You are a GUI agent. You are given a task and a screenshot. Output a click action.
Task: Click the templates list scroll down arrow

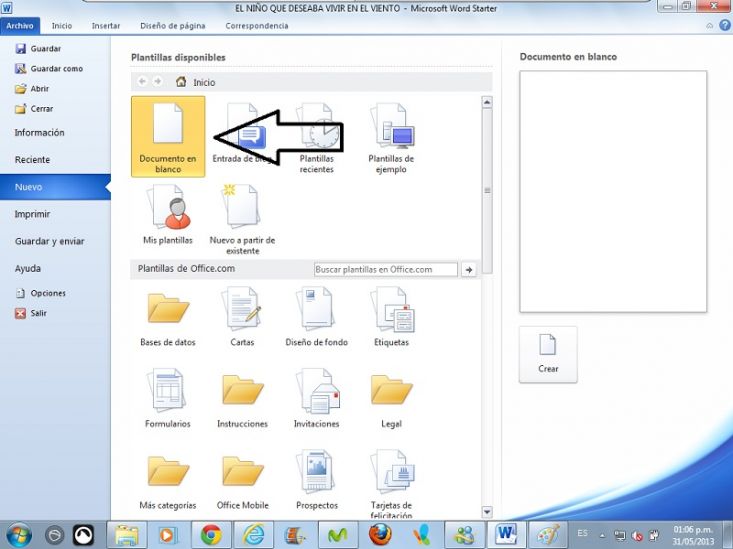[x=487, y=512]
